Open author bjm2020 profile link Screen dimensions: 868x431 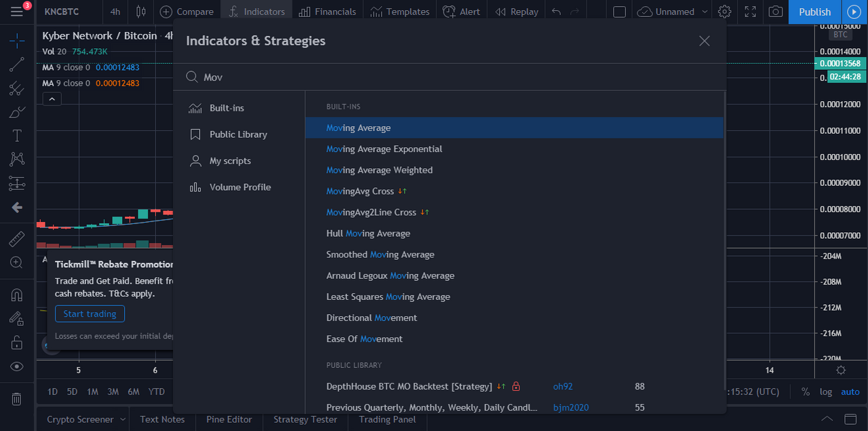coord(571,407)
